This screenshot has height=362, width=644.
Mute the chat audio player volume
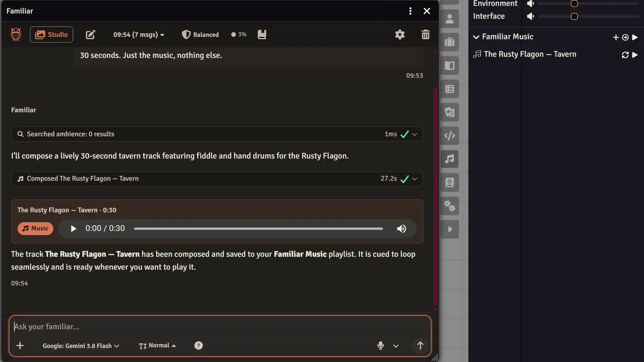[402, 229]
